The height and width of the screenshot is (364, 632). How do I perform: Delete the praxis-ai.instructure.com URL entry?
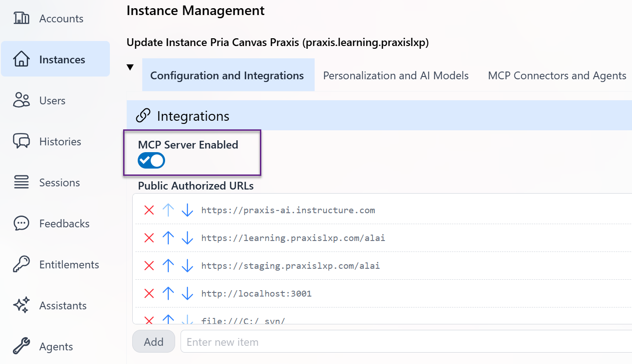point(149,210)
